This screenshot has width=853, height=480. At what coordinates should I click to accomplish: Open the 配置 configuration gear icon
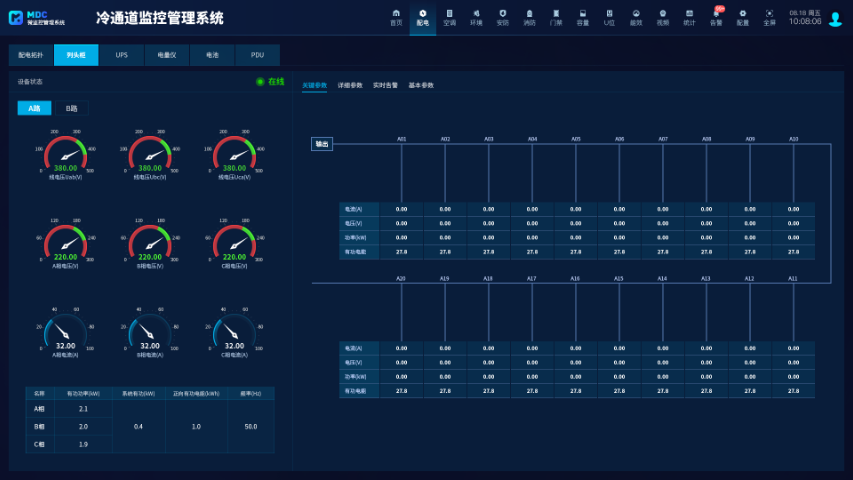742,16
